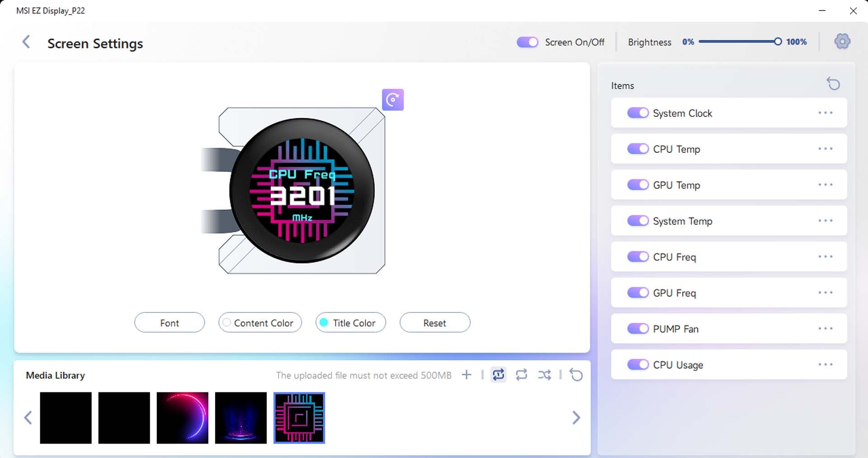The width and height of the screenshot is (868, 458).
Task: Select the second black media thumbnail
Action: 124,418
